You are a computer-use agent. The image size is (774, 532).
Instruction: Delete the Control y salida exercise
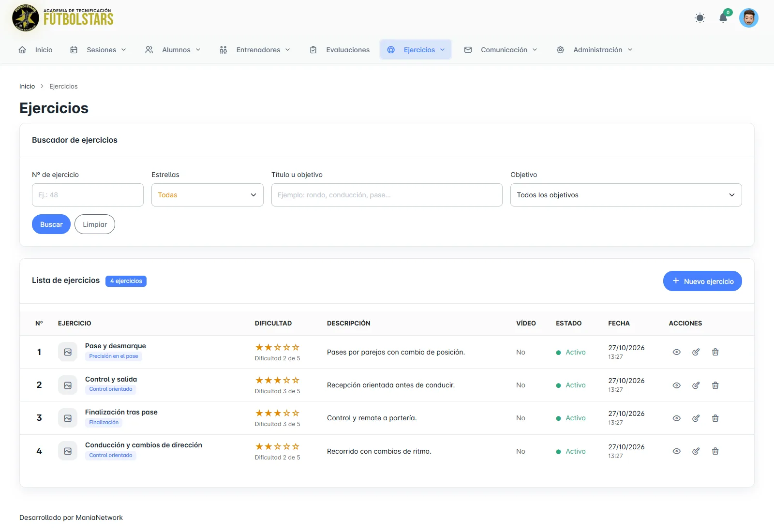(x=715, y=385)
